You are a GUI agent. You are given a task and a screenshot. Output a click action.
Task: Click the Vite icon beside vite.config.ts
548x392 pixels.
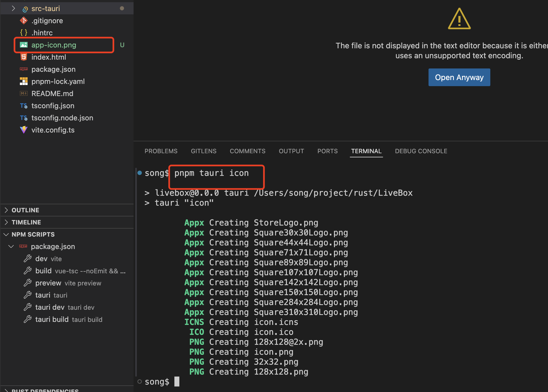(x=24, y=130)
